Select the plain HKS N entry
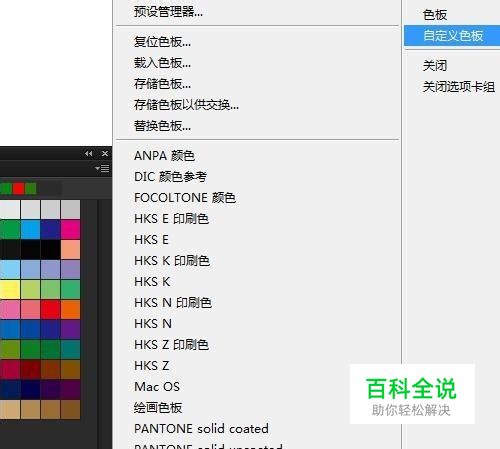500x449 pixels. [153, 324]
